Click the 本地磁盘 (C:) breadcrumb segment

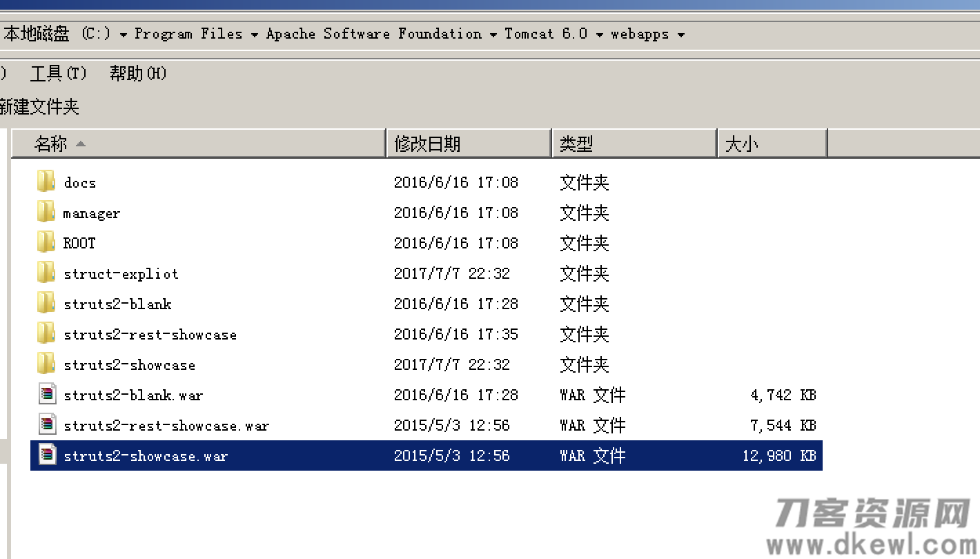click(57, 34)
